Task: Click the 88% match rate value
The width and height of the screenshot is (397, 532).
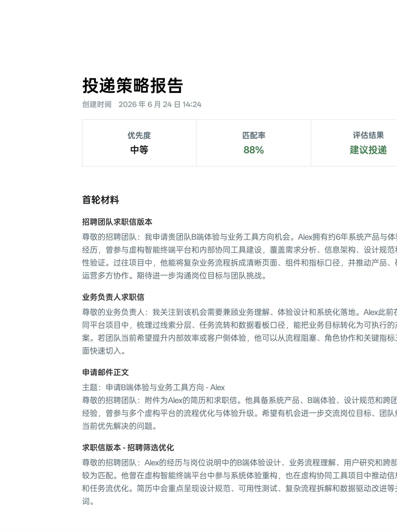Action: [254, 150]
